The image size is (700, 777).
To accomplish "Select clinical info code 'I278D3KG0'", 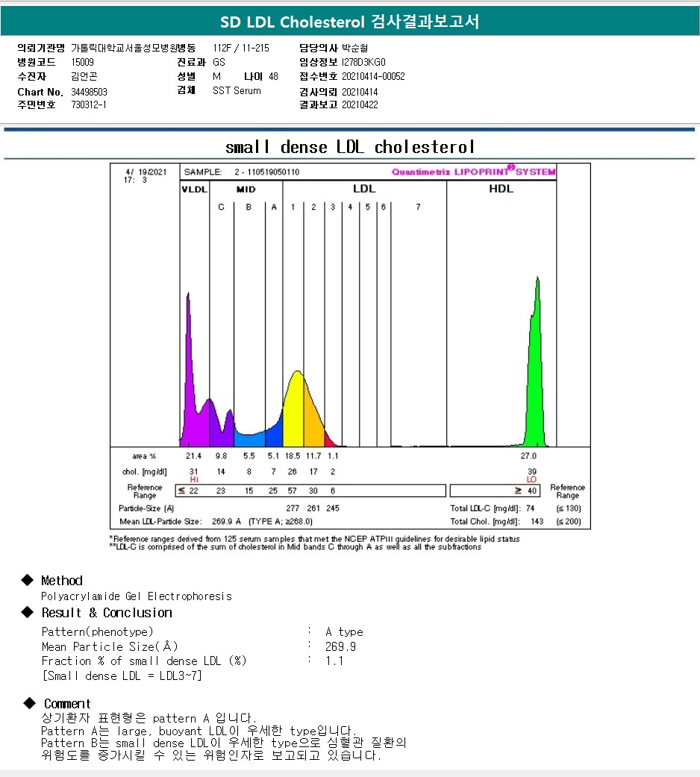I will tap(363, 62).
